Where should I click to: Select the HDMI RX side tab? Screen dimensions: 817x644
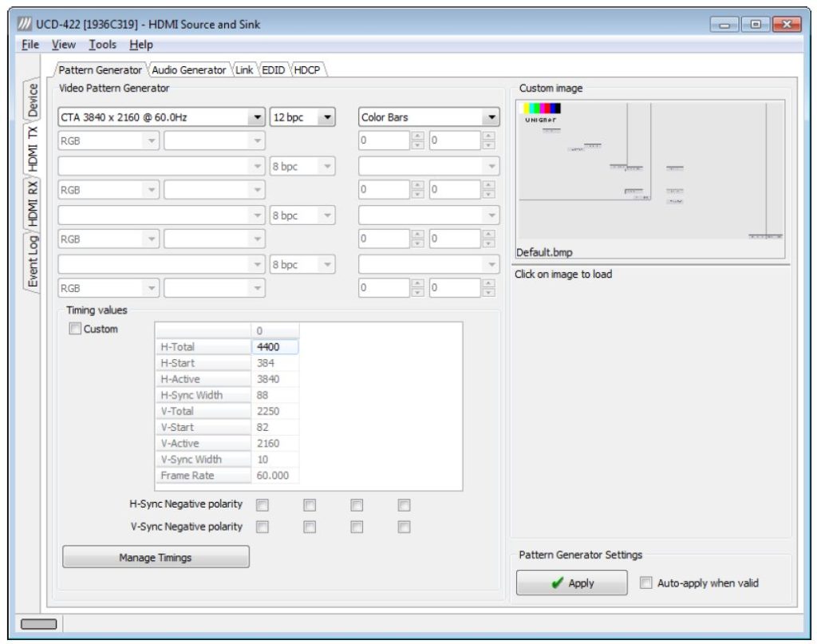point(32,203)
